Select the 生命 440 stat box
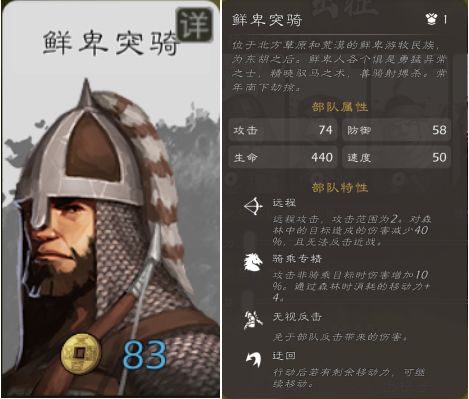469x399 pixels. 283,157
